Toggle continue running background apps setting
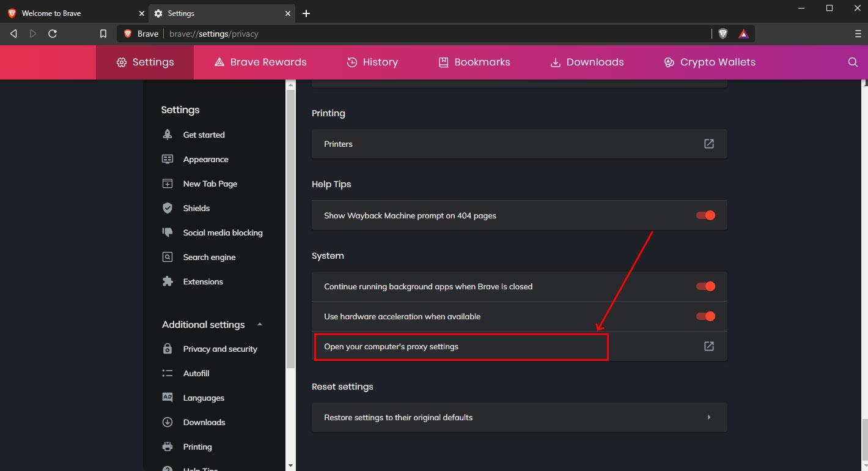This screenshot has width=868, height=471. coord(705,286)
